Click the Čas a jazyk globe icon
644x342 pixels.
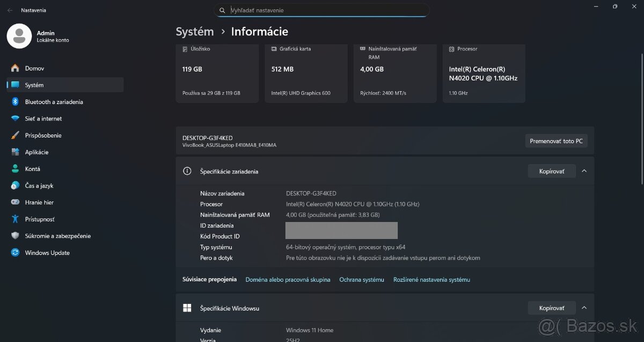15,185
